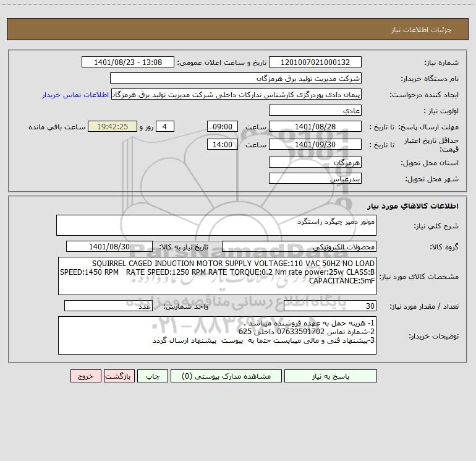This screenshot has width=476, height=461.
Task: Click goods need date field 1401/08/30
Action: [109, 246]
